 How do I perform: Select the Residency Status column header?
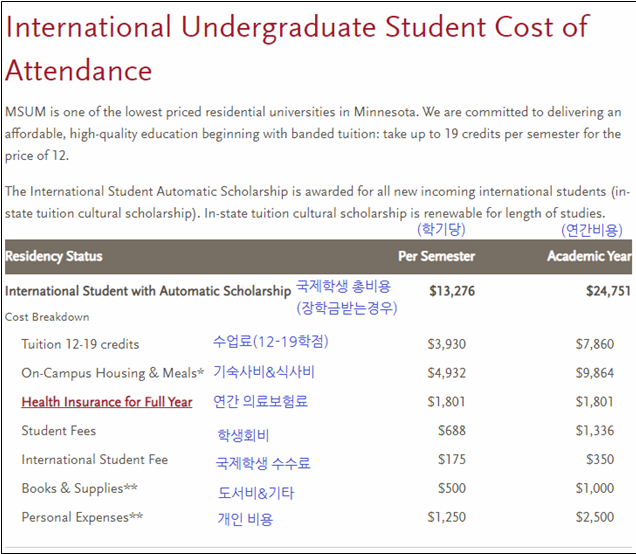click(54, 256)
